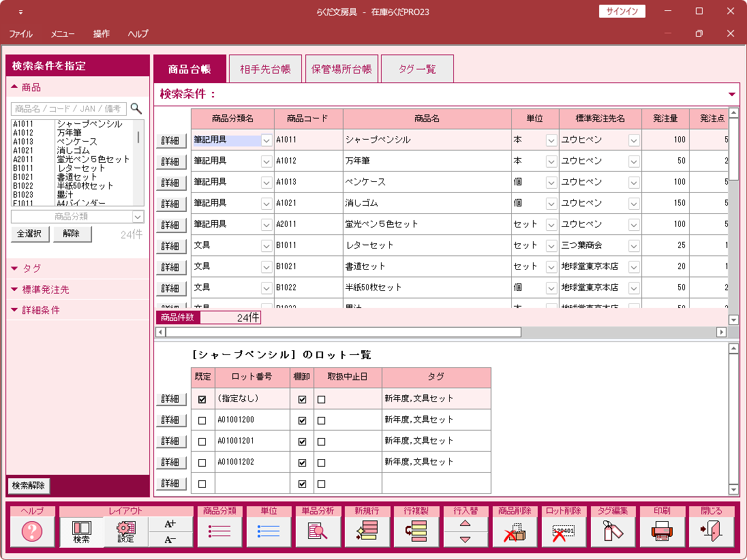Launch 単品分析 analysis icon

[318, 531]
